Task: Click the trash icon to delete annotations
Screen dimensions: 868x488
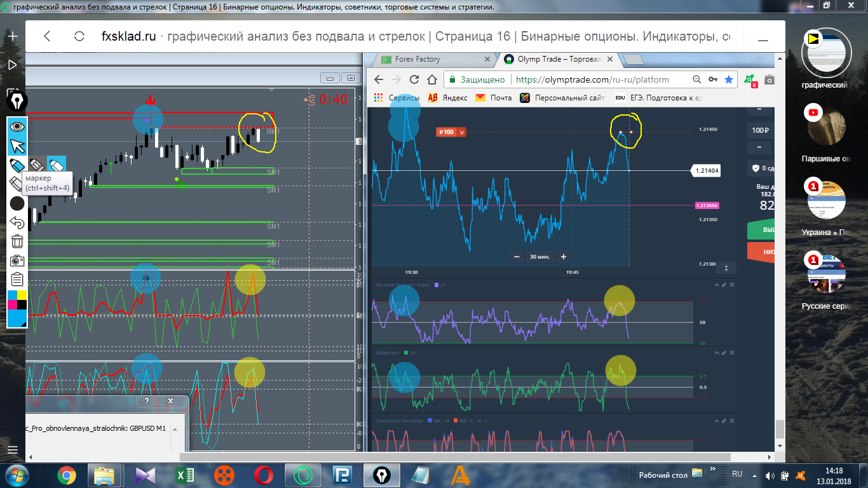Action: click(17, 241)
